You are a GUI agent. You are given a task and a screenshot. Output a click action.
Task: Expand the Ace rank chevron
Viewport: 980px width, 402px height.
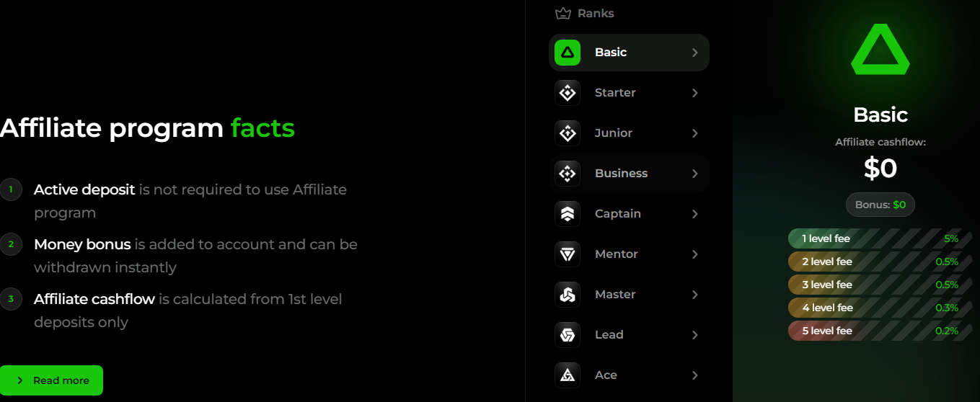(695, 375)
